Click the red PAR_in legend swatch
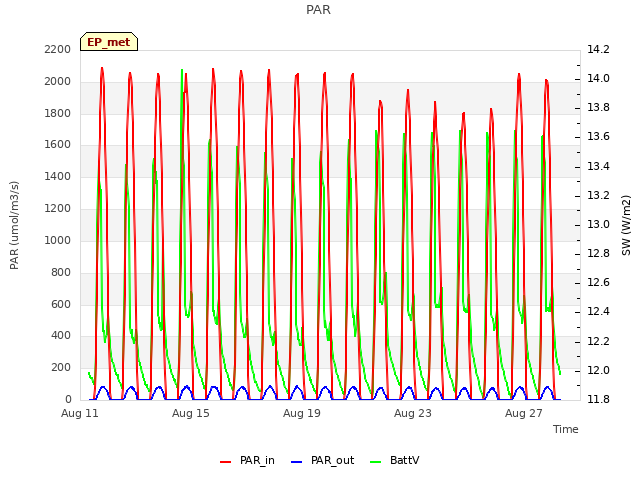640x480 pixels. (226, 462)
